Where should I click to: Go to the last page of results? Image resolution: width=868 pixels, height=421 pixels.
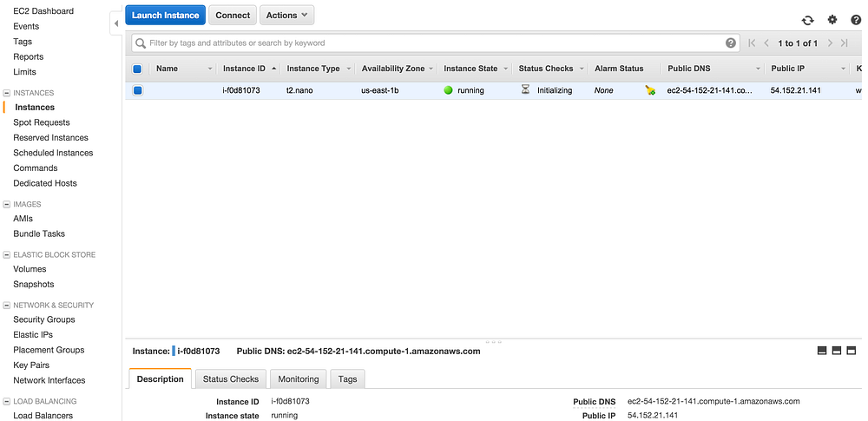click(x=845, y=43)
